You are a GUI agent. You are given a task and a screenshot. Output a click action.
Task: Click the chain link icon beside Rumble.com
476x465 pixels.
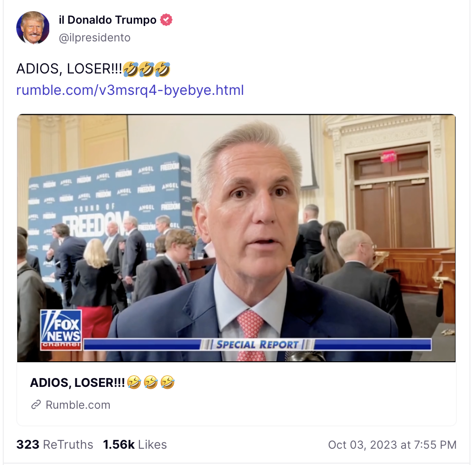click(36, 405)
